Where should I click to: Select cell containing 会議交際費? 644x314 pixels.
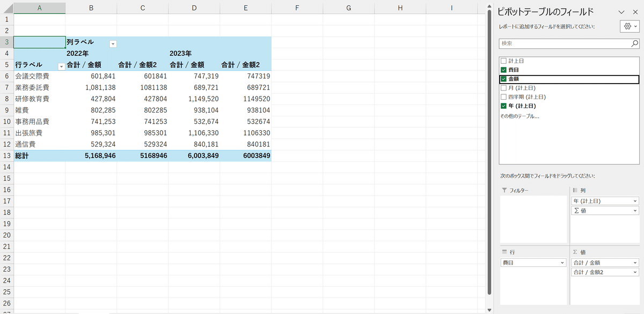tap(39, 76)
